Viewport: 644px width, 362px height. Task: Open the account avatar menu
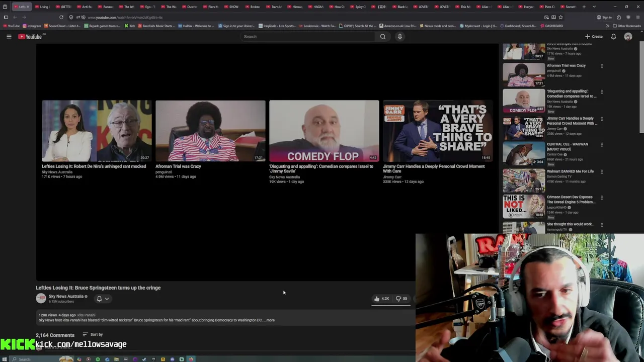click(x=628, y=36)
